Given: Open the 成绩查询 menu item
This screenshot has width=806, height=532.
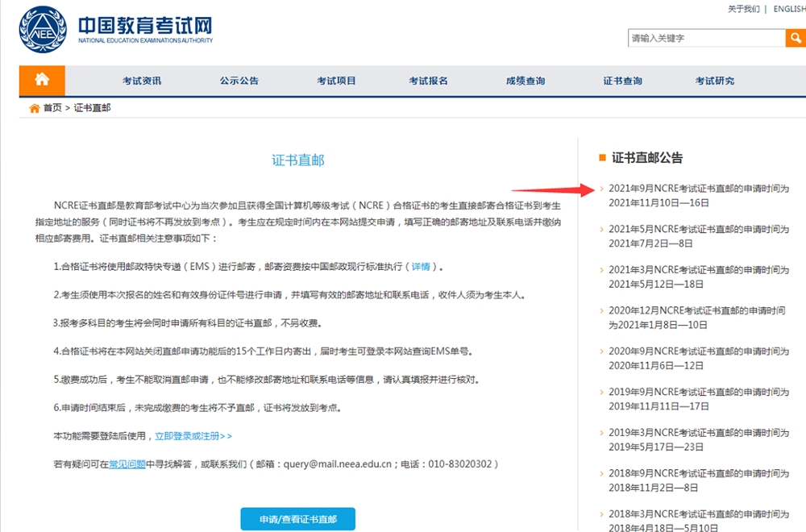Looking at the screenshot, I should click(x=526, y=81).
